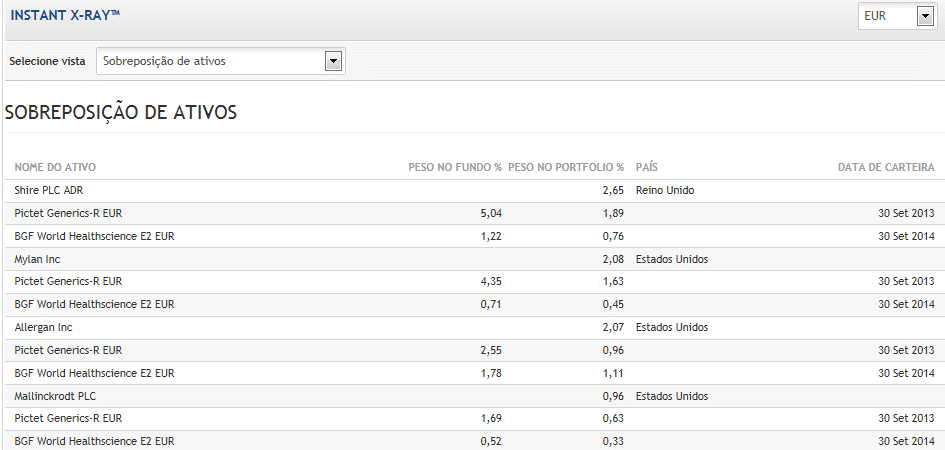Click the Data de Carteira column header
This screenshot has height=450, width=945.
coord(886,167)
